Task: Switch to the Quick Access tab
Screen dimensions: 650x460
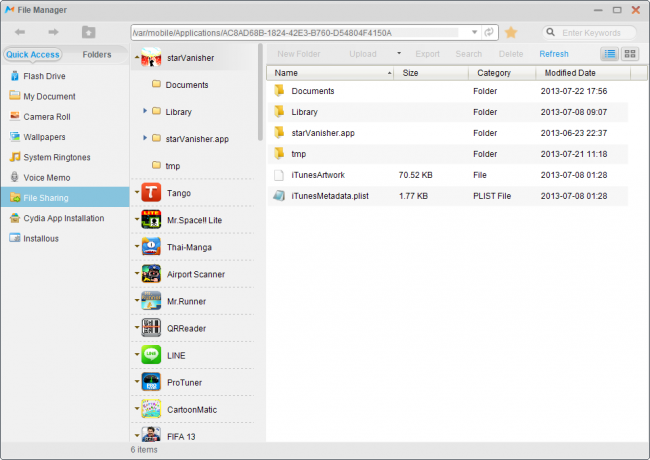Action: [x=33, y=54]
